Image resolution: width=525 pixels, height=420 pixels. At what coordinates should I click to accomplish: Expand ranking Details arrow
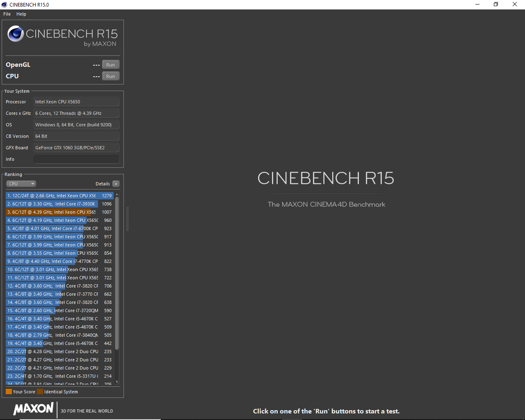(116, 184)
